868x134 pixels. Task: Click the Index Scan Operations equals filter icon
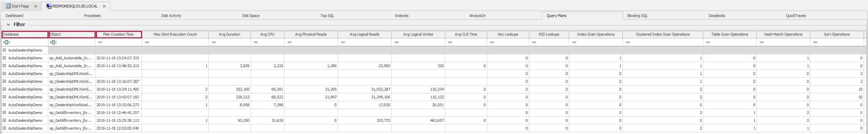coord(574,42)
